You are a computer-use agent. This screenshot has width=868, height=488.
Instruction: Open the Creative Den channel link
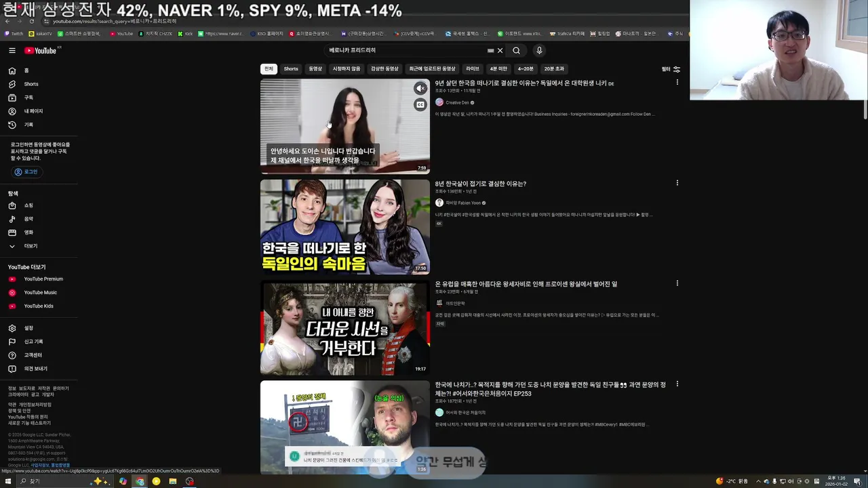click(x=457, y=102)
